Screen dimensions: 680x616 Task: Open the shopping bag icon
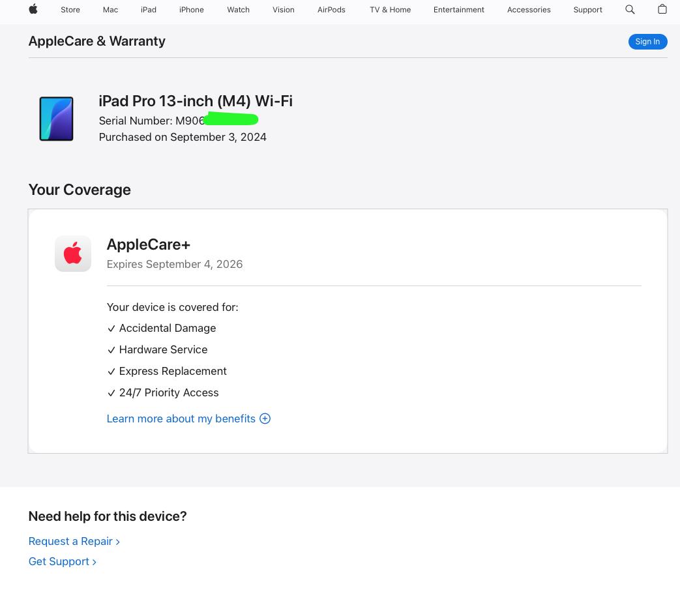[662, 9]
